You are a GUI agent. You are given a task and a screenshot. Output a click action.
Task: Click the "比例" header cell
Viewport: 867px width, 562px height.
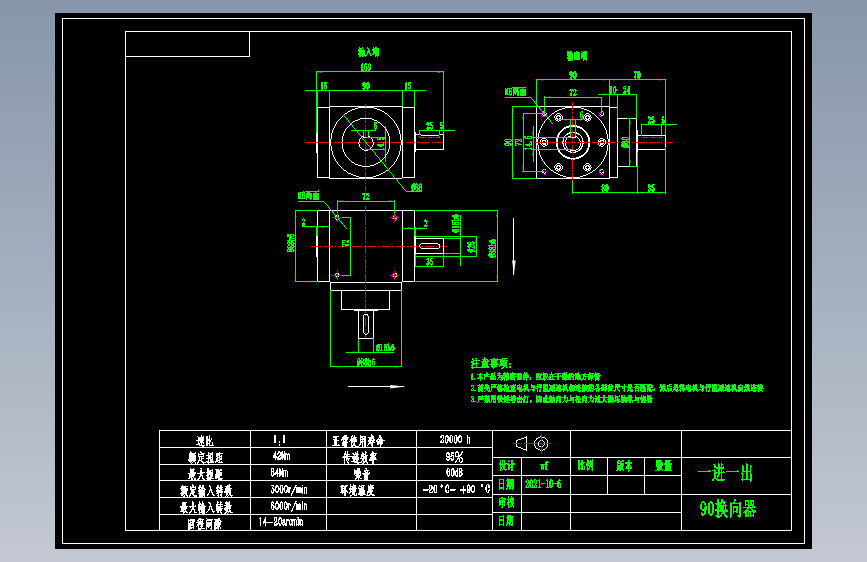point(586,466)
